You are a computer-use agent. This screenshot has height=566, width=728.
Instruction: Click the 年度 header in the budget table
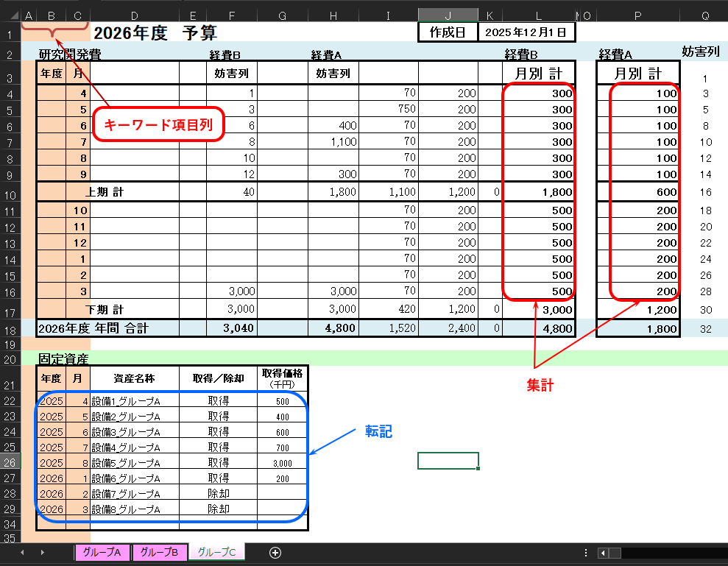pos(51,74)
